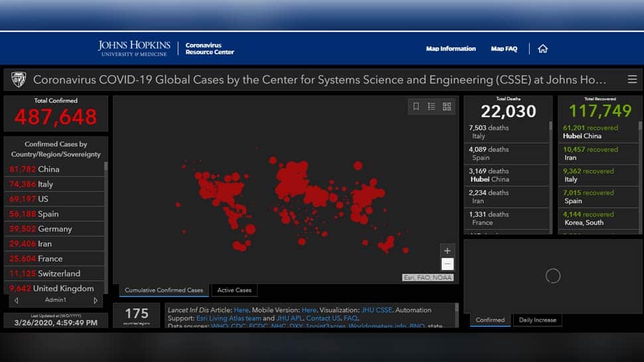Select Italy in confirmed cases list

tap(54, 184)
